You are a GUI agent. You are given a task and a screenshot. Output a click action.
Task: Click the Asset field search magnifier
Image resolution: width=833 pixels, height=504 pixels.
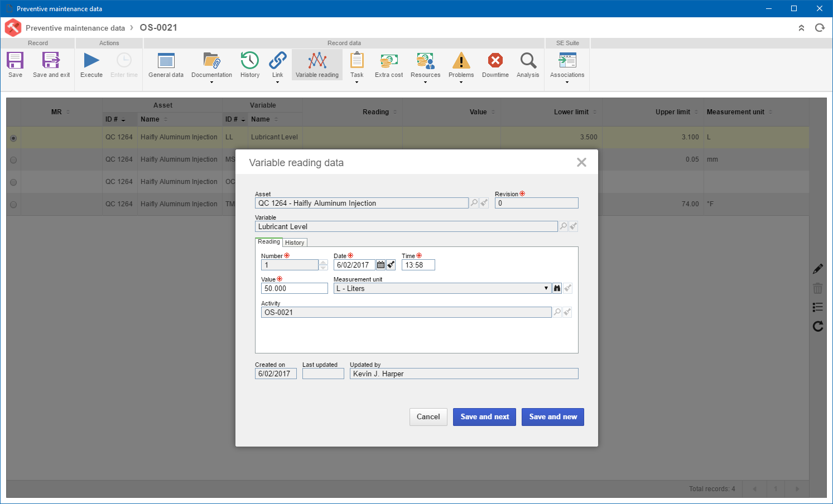pyautogui.click(x=474, y=203)
